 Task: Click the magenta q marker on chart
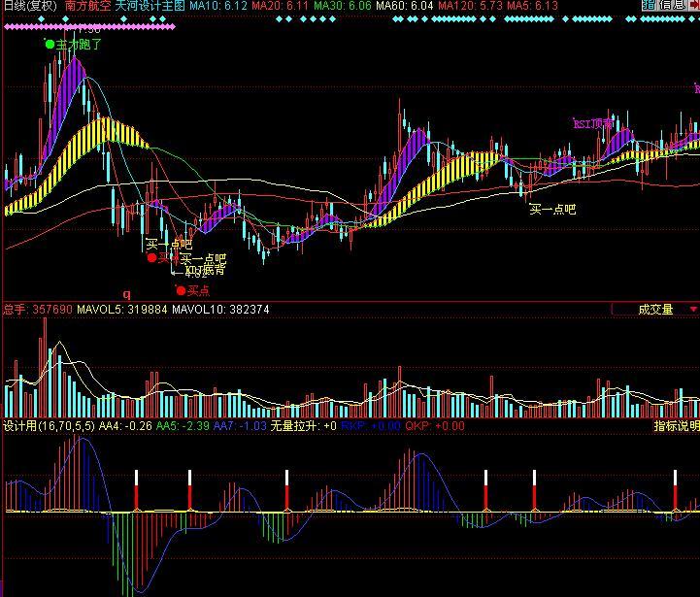coord(126,293)
